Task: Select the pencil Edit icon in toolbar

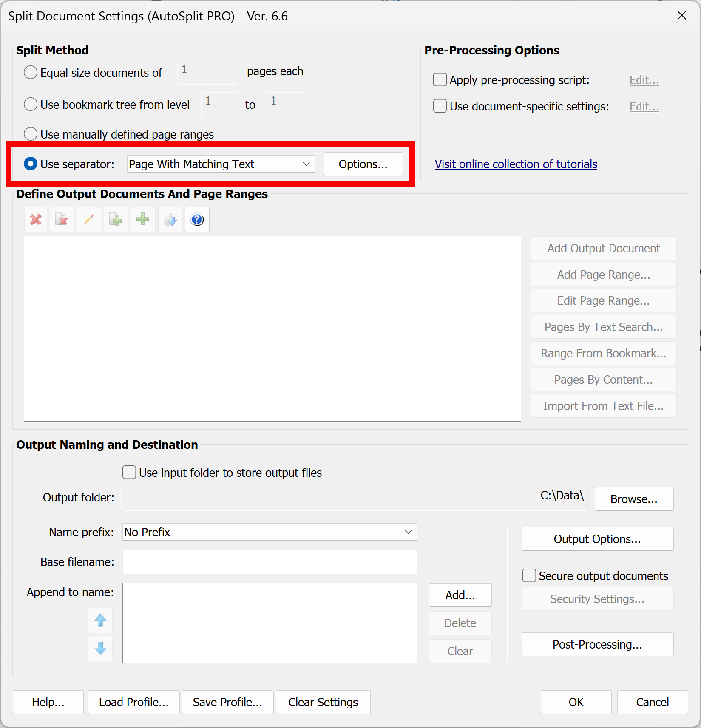Action: (x=89, y=219)
